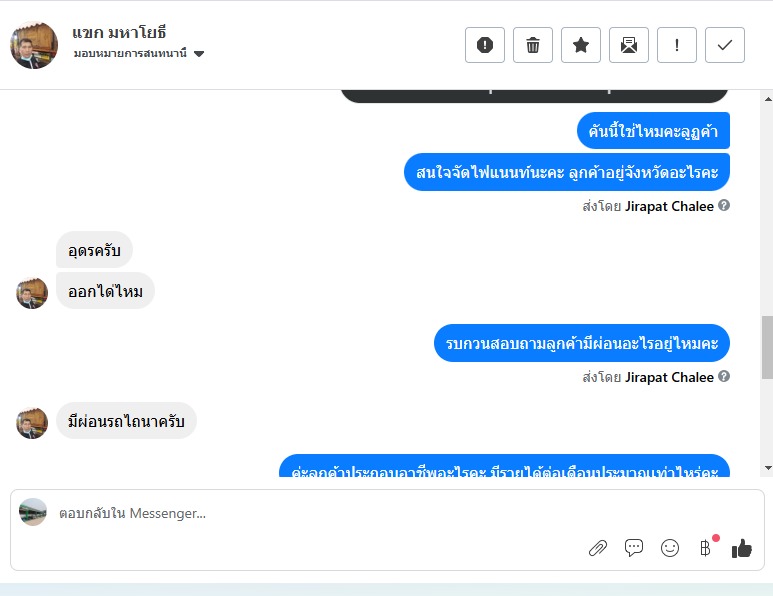Image resolution: width=773 pixels, height=596 pixels.
Task: Mark conversation as spam with exclamation circle icon
Action: (x=485, y=45)
